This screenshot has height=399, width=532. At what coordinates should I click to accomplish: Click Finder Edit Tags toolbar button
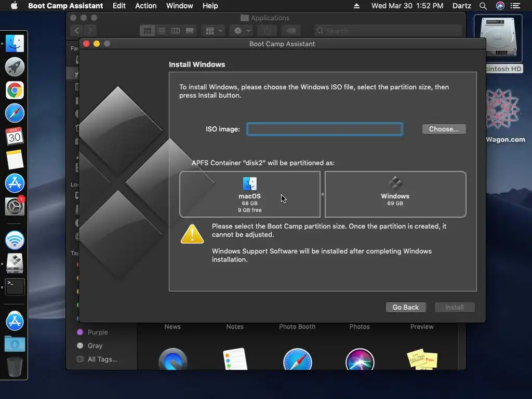pyautogui.click(x=291, y=31)
